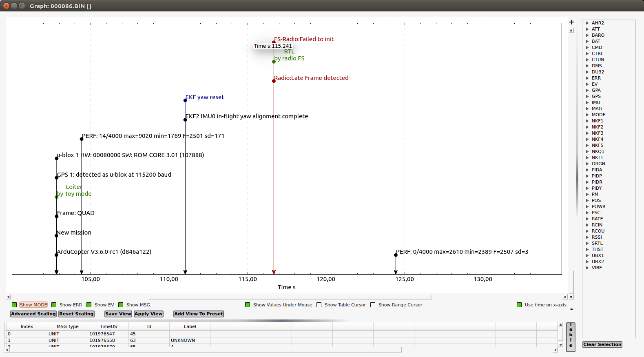Screen dimensions: 644x357
Task: Expand the BARO tree node
Action: 587,35
